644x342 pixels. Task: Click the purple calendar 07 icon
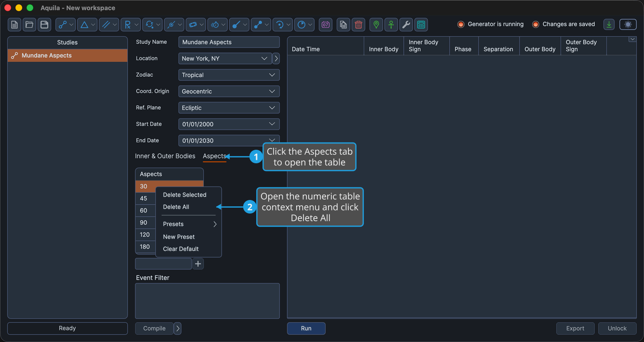click(326, 25)
